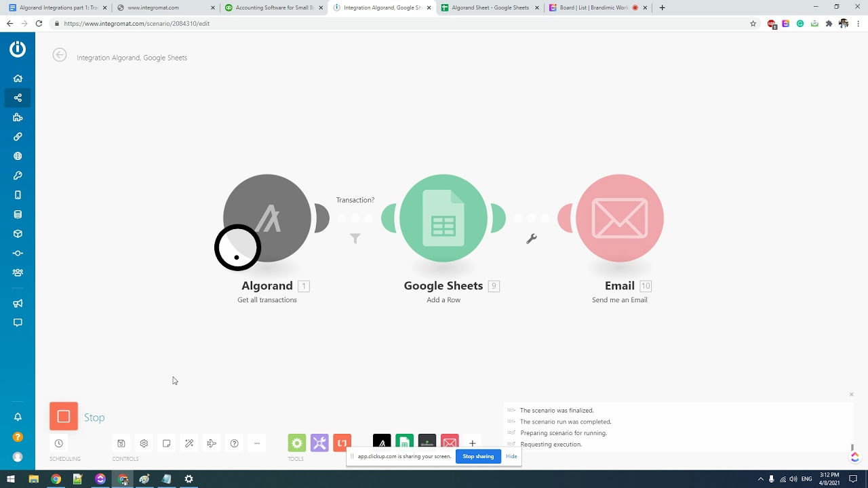
Task: Open Webhooks globe icon in sidebar
Action: pyautogui.click(x=18, y=156)
